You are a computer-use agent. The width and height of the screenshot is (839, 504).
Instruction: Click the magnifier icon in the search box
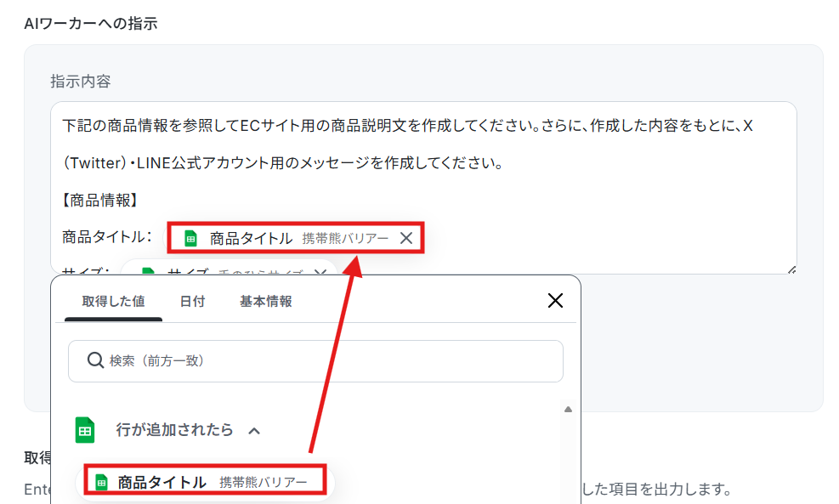tap(95, 360)
